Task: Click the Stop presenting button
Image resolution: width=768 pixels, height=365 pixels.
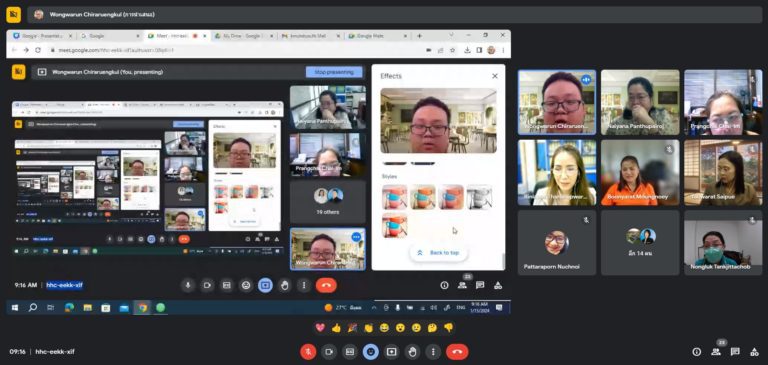Action: pyautogui.click(x=334, y=72)
